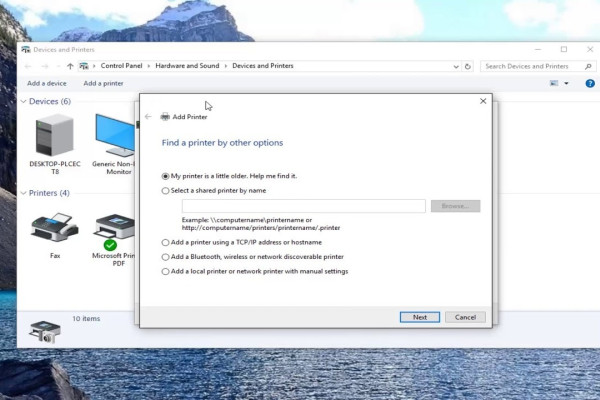Select 'Add a printer using TCP/IP address' option
Image resolution: width=600 pixels, height=400 pixels.
tap(166, 242)
